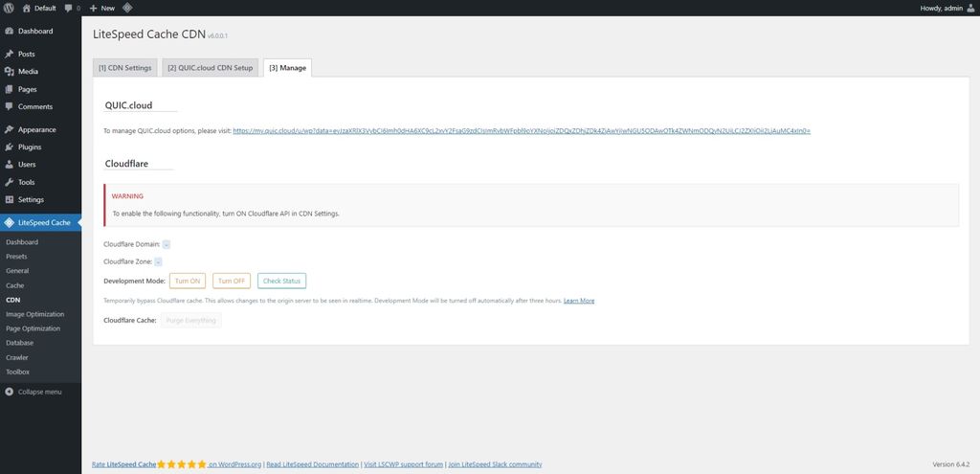Click the Cloudflare section heading
This screenshot has width=980, height=474.
(x=127, y=163)
